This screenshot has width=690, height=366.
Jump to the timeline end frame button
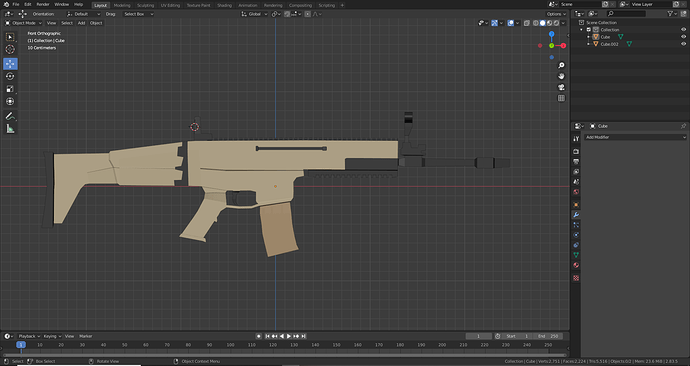(303, 336)
